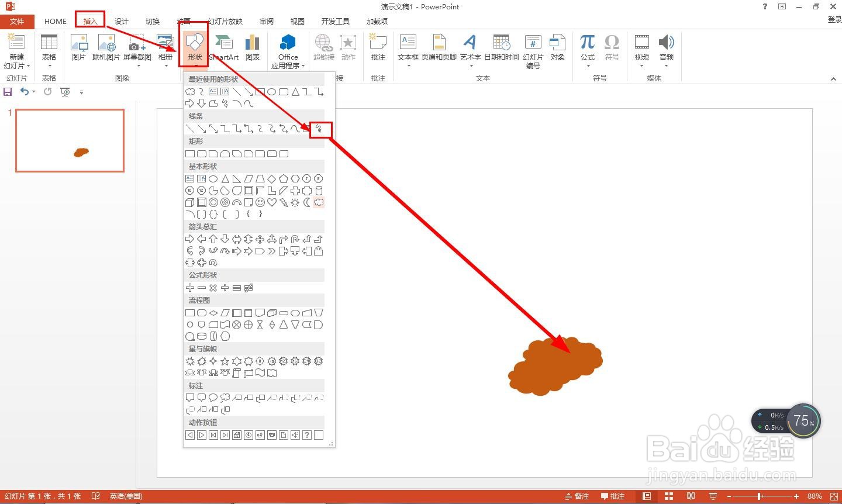This screenshot has width=842, height=504.
Task: Insert a picture with the 图片 button
Action: point(78,47)
